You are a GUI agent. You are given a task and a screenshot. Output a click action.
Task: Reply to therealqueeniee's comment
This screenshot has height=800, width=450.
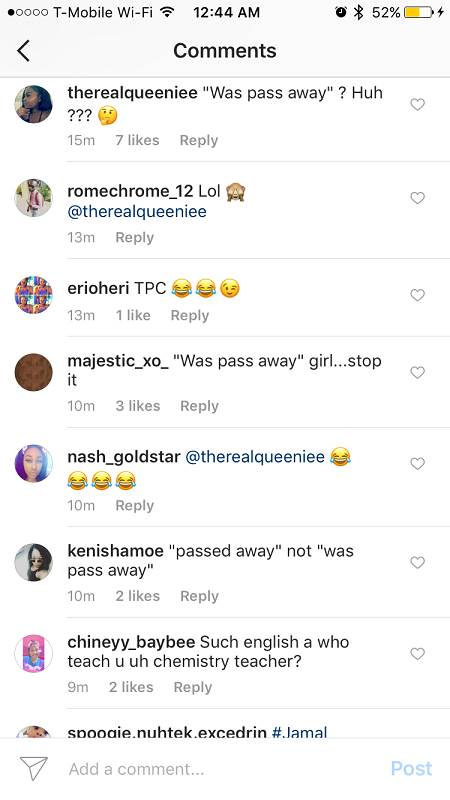pyautogui.click(x=198, y=140)
